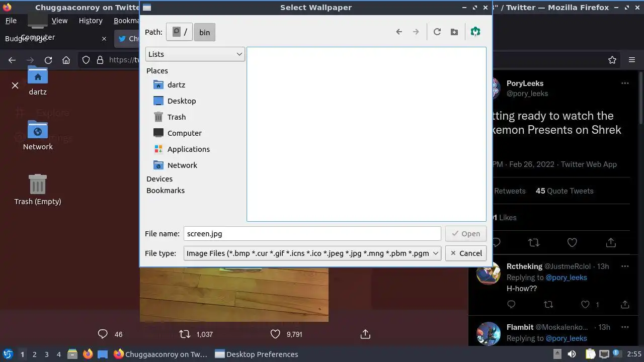Like Rctheking's reply
The image size is (644, 362).
click(585, 304)
